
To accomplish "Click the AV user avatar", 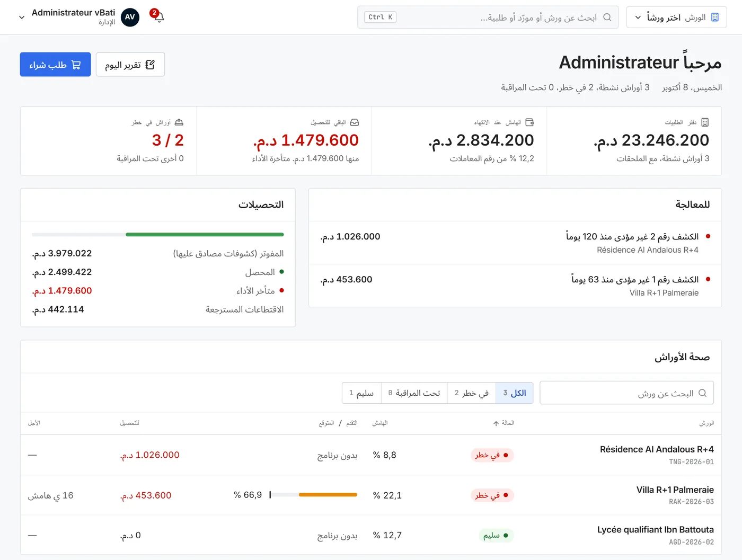I will click(x=130, y=17).
